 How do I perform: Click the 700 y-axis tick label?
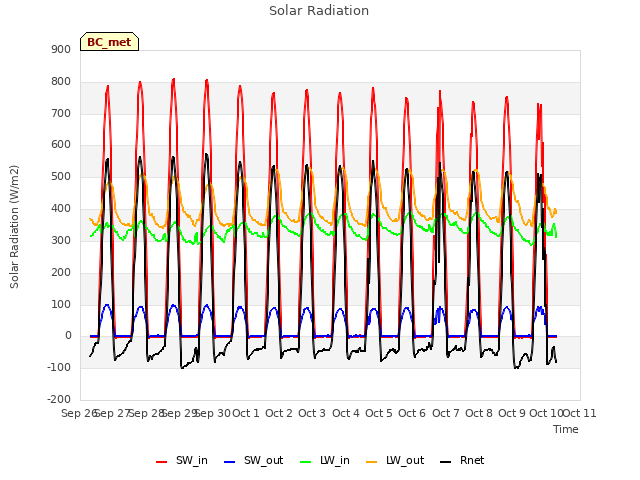(x=61, y=113)
